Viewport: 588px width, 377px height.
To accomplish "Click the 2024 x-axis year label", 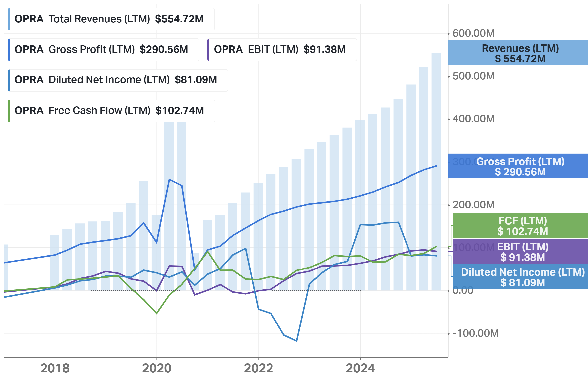I will [x=360, y=368].
